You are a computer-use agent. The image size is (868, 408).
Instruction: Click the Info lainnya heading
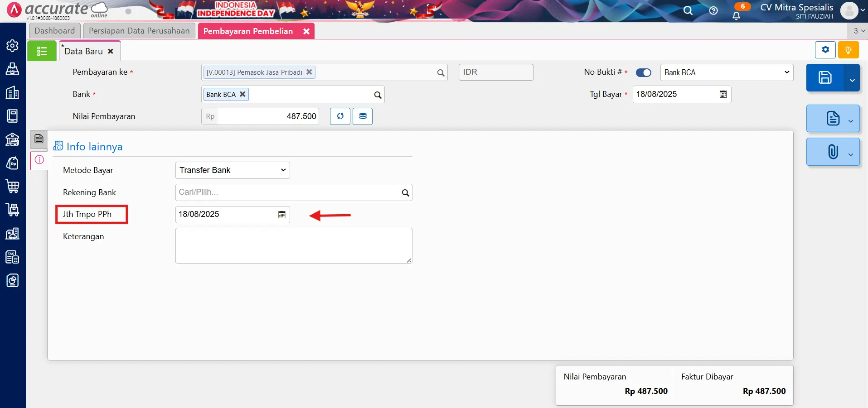(94, 147)
